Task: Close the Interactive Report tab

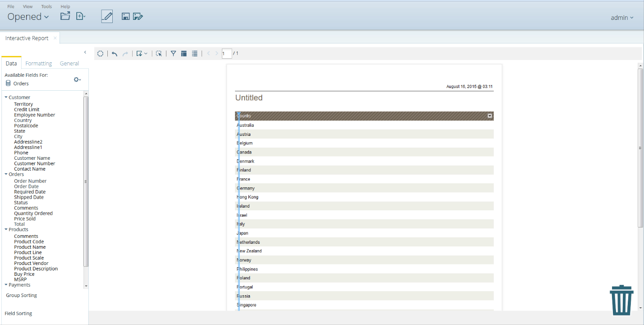Action: coord(55,38)
